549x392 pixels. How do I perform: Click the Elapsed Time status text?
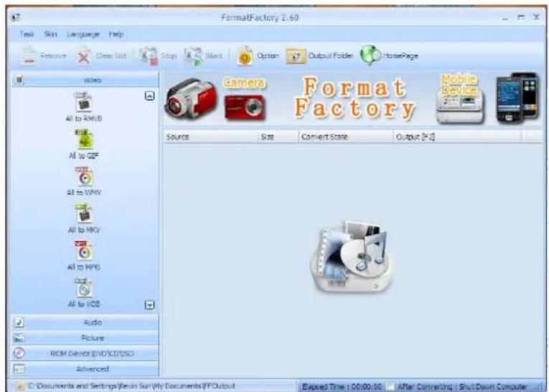pyautogui.click(x=342, y=386)
